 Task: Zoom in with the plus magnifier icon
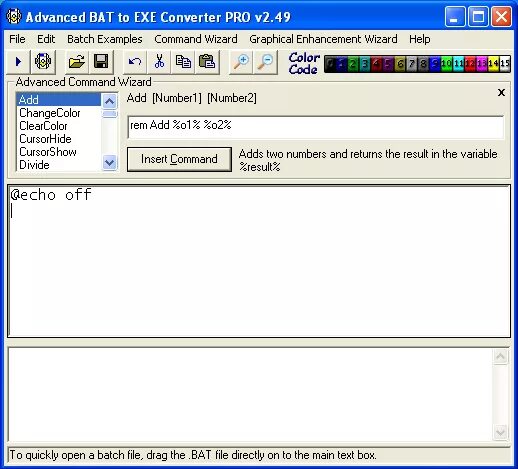(x=241, y=62)
